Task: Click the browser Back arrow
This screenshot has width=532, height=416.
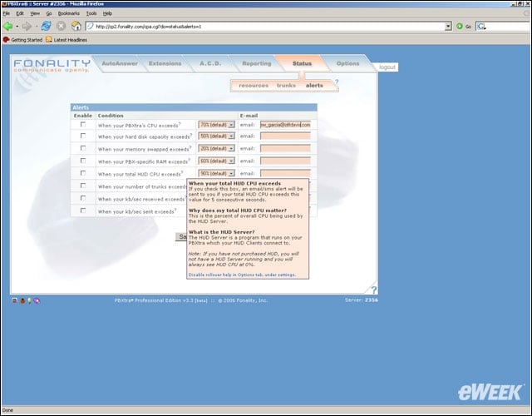Action: click(x=7, y=26)
